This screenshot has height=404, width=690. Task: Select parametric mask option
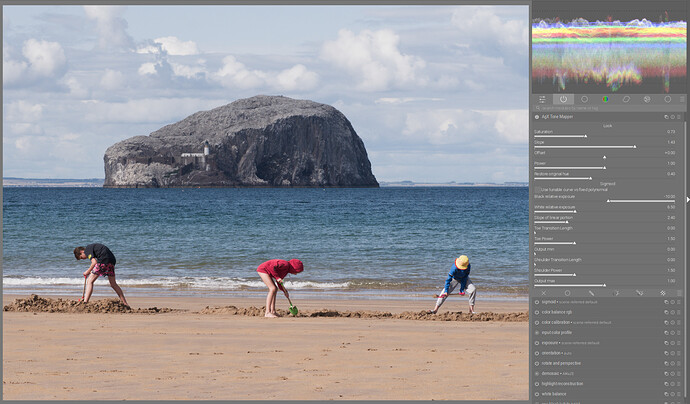[x=615, y=293]
